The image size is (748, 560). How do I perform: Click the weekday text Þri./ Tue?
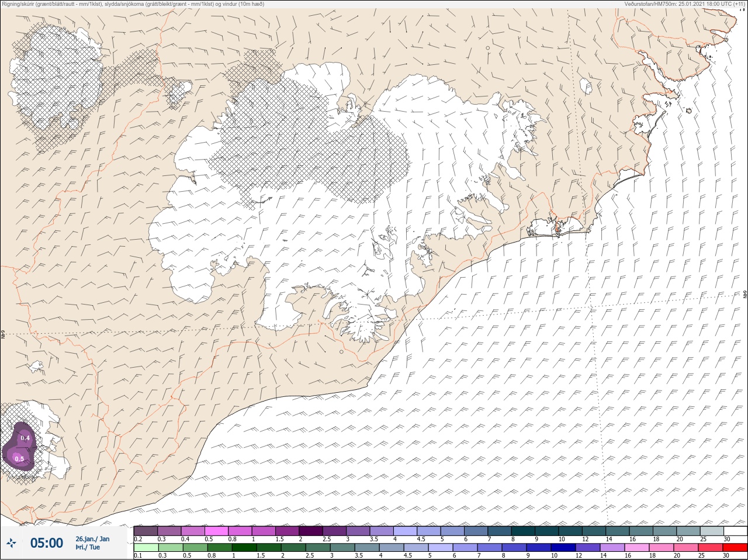pos(88,548)
